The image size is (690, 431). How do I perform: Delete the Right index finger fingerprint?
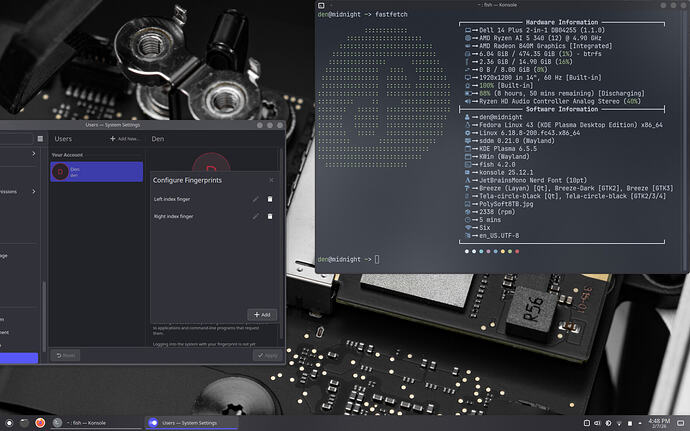pyautogui.click(x=270, y=216)
